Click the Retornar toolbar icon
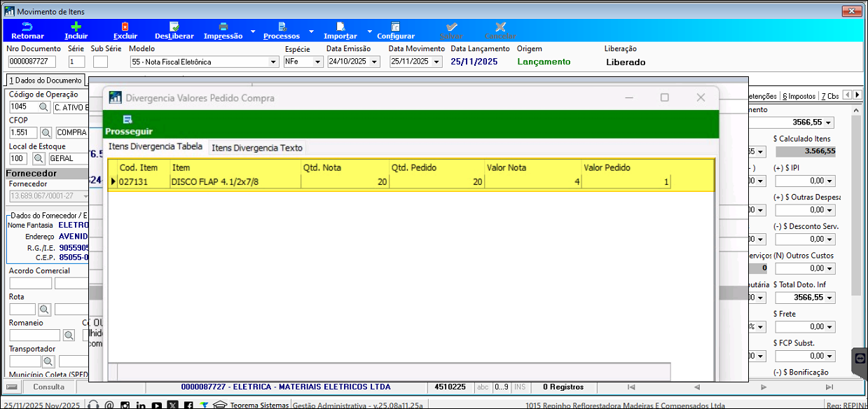Screen dimensions: 868x409 27,27
